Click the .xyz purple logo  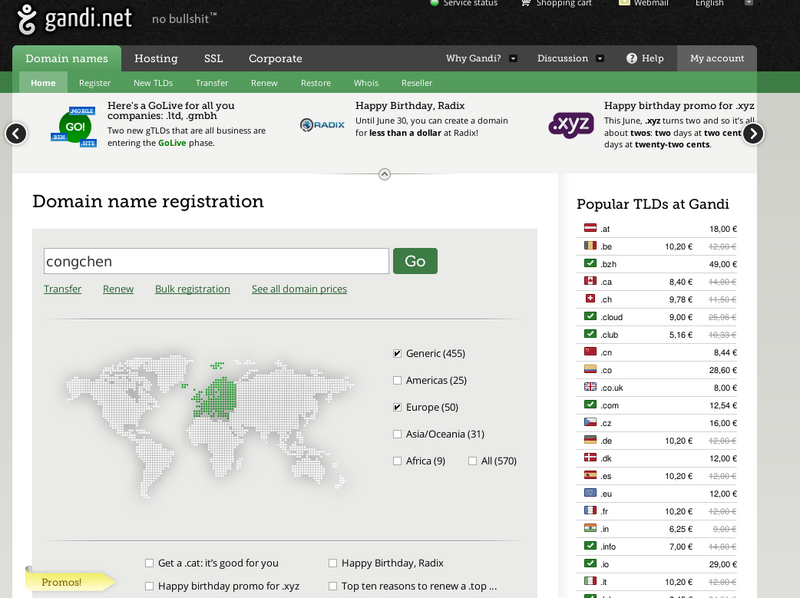click(571, 125)
